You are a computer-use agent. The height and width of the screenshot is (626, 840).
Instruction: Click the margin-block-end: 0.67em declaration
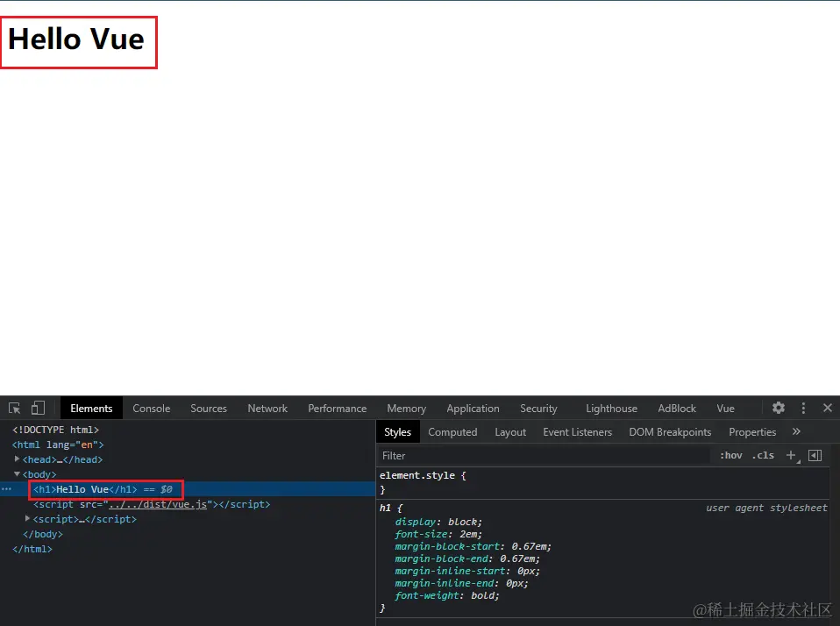(467, 558)
